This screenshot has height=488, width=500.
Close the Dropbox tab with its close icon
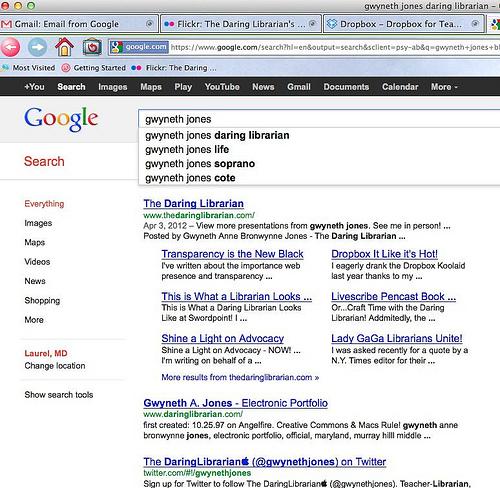click(475, 24)
